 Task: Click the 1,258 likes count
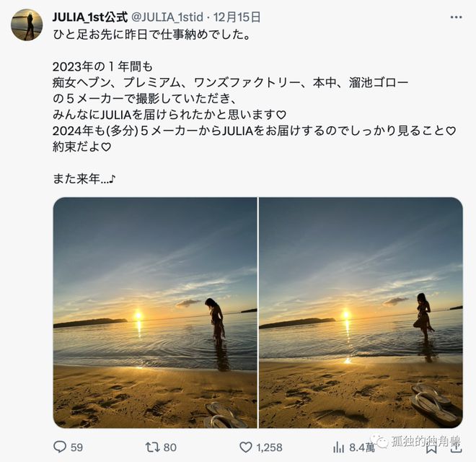click(269, 448)
